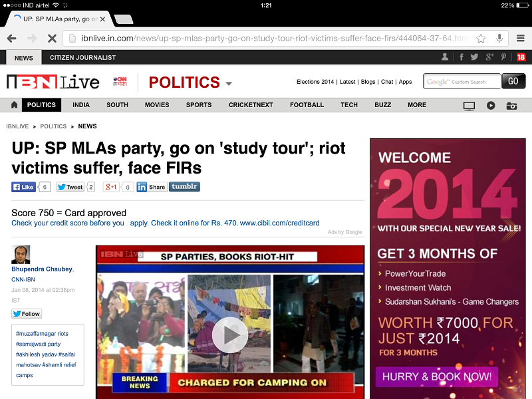The width and height of the screenshot is (532, 399).
Task: Click the CNN IBN small logo
Action: coord(120,81)
